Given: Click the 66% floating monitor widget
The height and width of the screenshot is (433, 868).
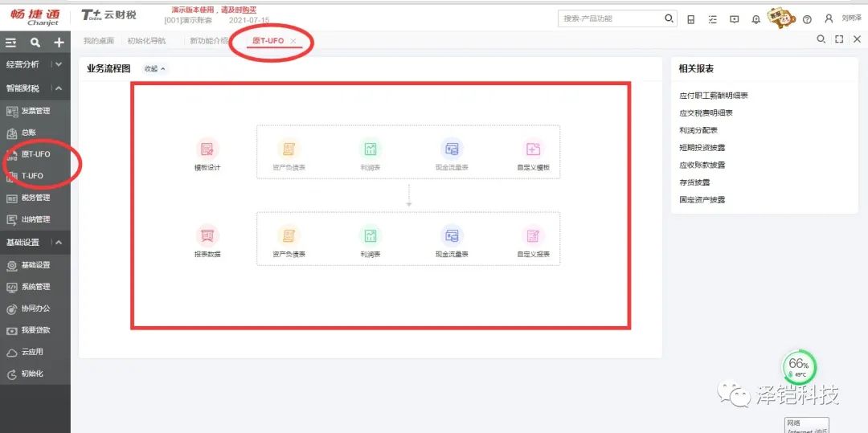Looking at the screenshot, I should point(799,367).
